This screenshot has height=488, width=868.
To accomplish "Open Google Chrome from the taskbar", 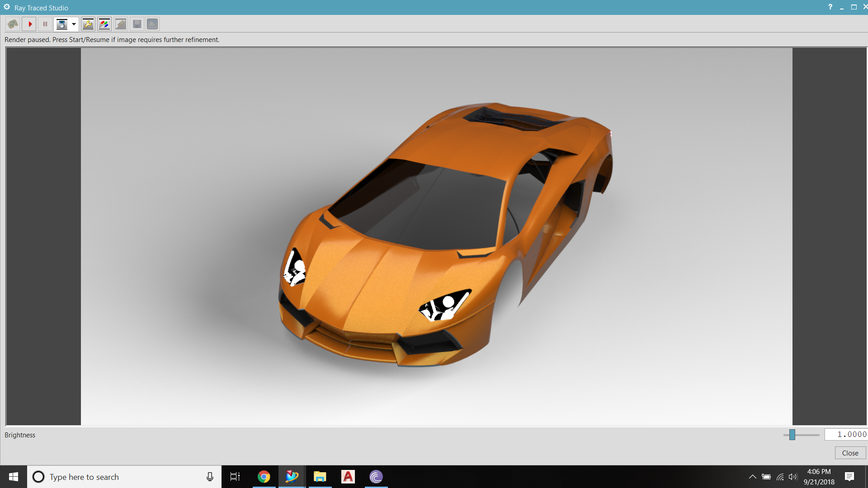I will [x=264, y=477].
